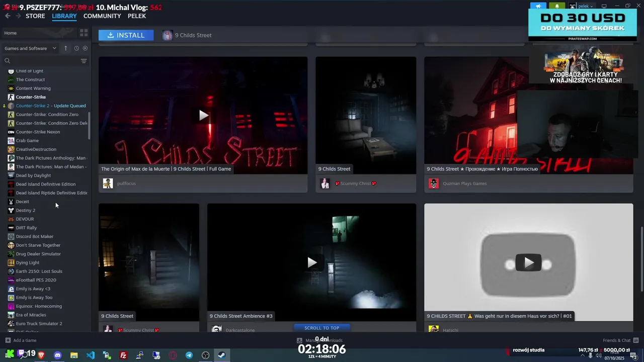Screen dimensions: 644x362
Task: Open the advanced filter options icon
Action: [x=84, y=61]
